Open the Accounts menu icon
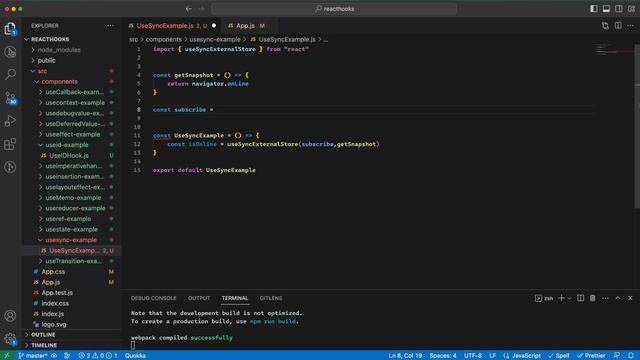 coord(10,316)
